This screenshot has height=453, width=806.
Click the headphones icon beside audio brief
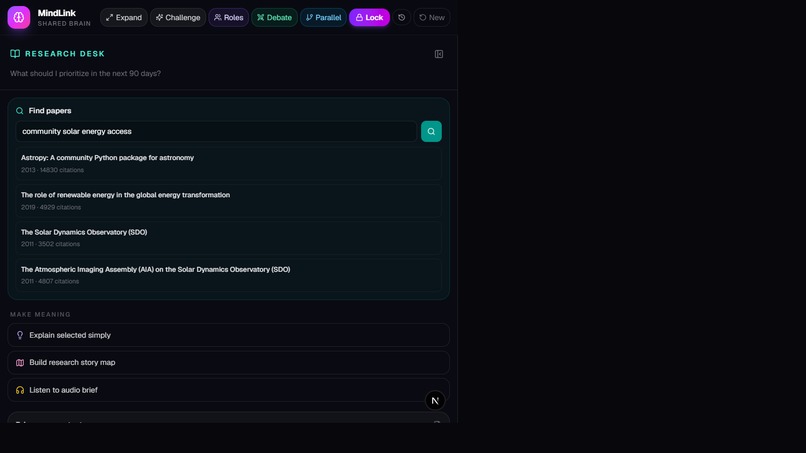[x=20, y=390]
